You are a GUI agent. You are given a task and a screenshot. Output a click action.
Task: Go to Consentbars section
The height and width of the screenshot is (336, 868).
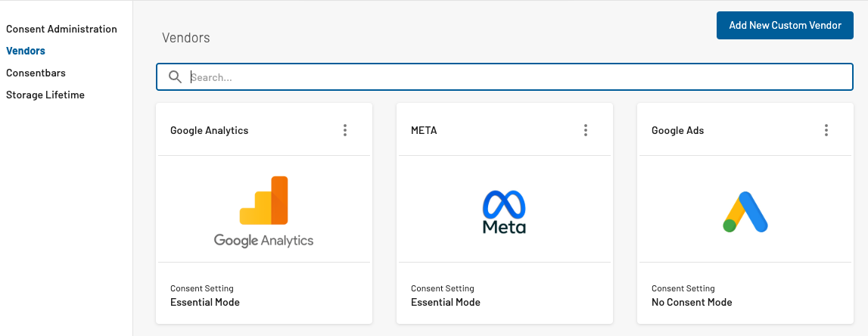point(36,73)
